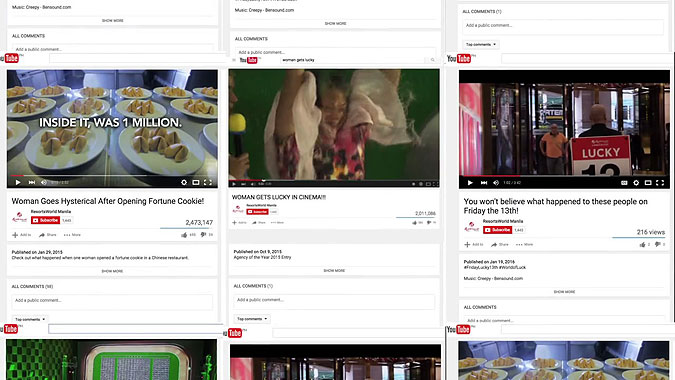675x380 pixels.
Task: Open More menu under Friday the 13th video
Action: (524, 244)
